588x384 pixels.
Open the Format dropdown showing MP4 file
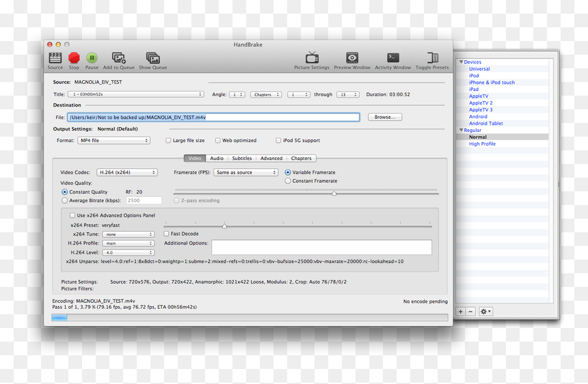(x=114, y=141)
